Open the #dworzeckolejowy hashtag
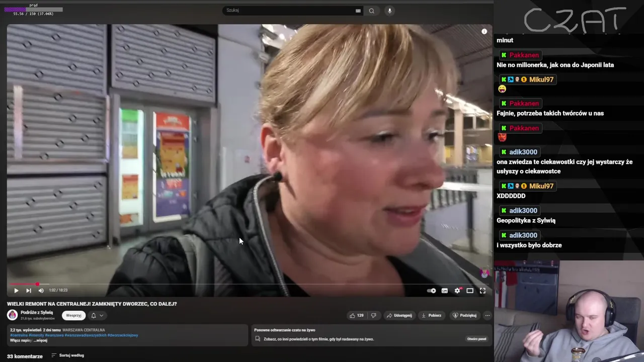Image resolution: width=644 pixels, height=362 pixels. pyautogui.click(x=122, y=335)
